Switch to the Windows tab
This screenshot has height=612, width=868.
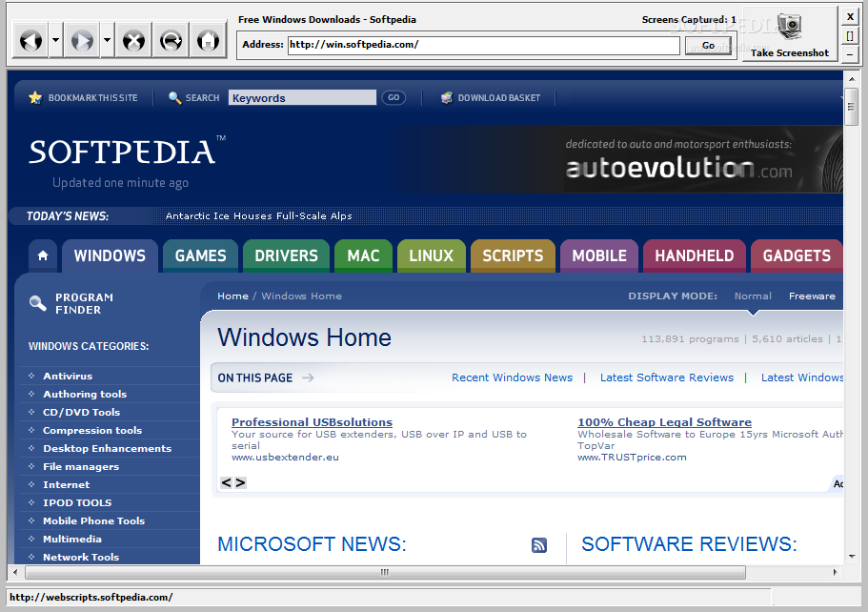(110, 255)
